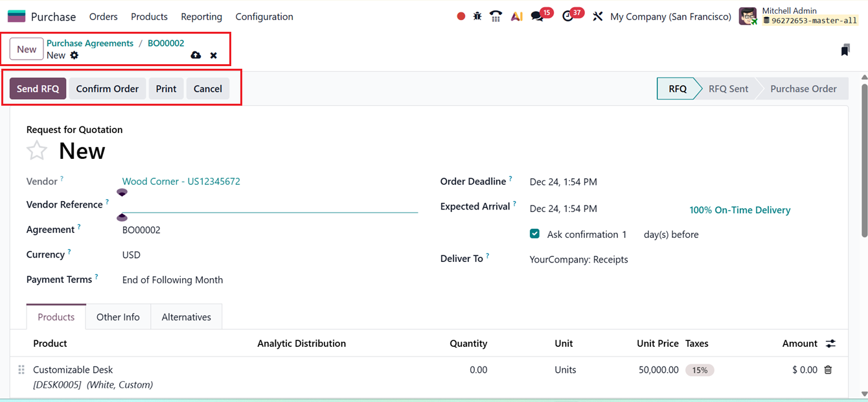The width and height of the screenshot is (868, 402).
Task: Open the Reporting menu
Action: click(201, 16)
